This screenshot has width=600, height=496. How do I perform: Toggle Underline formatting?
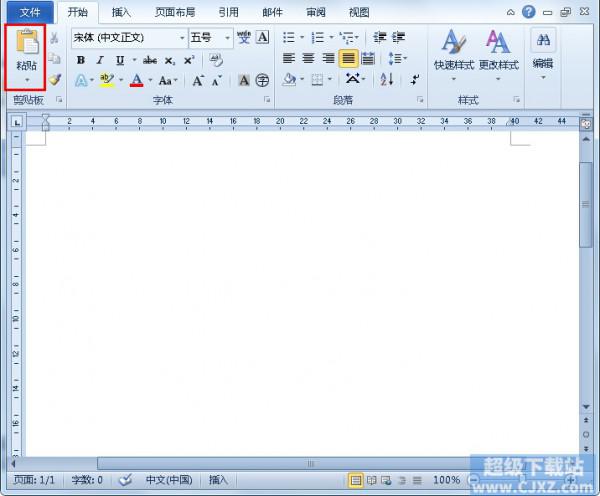120,60
